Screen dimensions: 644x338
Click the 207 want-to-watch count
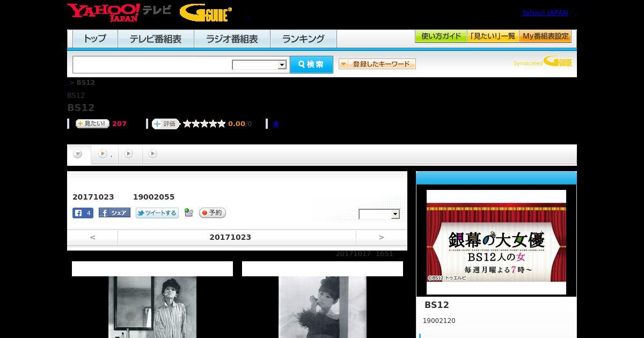(119, 124)
